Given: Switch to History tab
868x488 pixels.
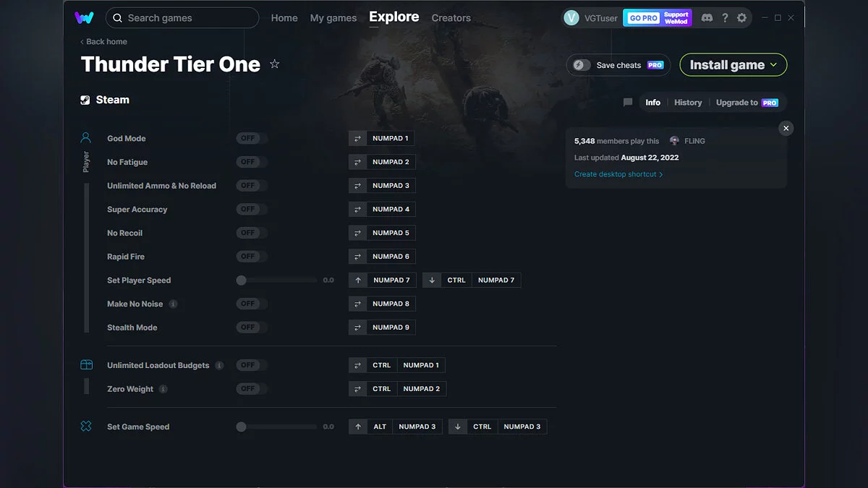Looking at the screenshot, I should coord(688,103).
